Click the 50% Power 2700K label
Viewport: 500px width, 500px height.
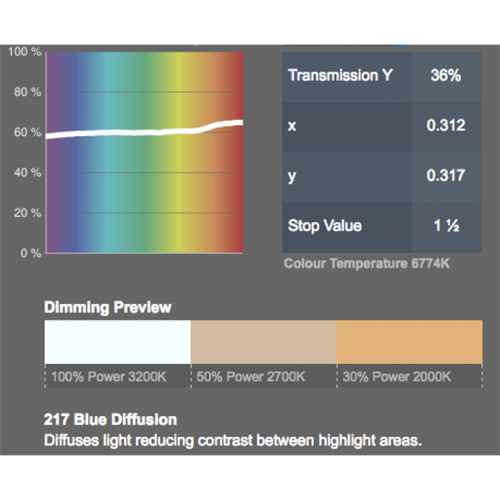251,377
